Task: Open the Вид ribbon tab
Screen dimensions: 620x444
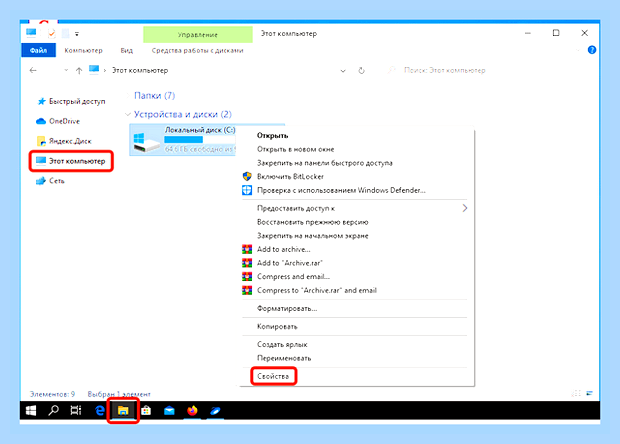Action: (x=127, y=50)
